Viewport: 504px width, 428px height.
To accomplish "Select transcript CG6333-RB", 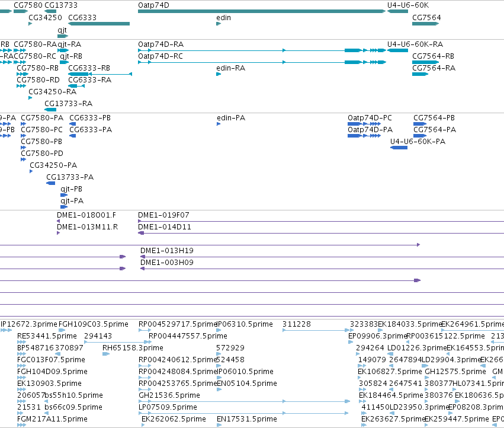I will 100,74.
